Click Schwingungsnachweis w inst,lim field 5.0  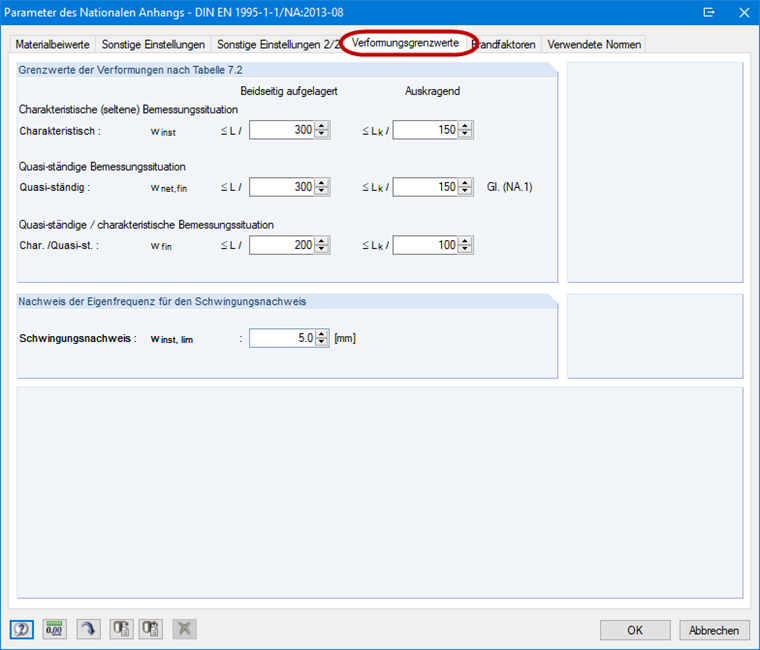click(x=282, y=338)
